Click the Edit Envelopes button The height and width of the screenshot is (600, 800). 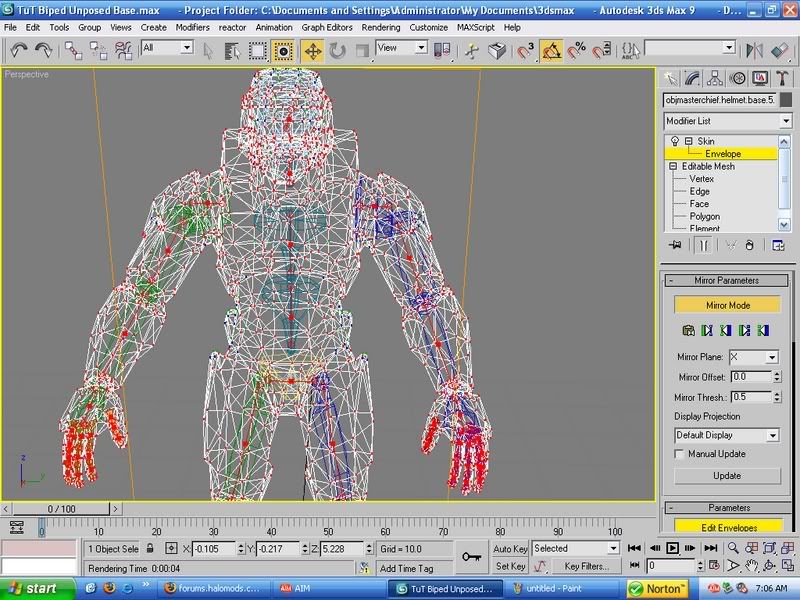coord(729,527)
